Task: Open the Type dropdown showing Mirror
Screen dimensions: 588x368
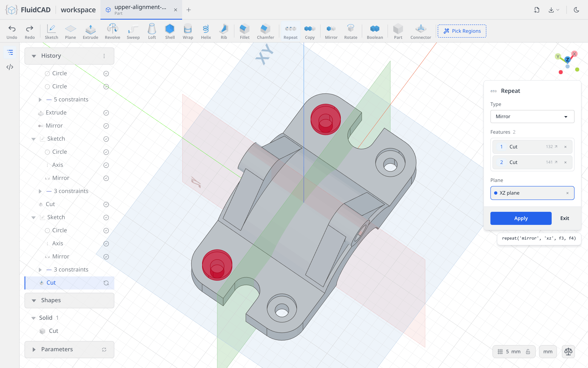Action: (x=532, y=117)
